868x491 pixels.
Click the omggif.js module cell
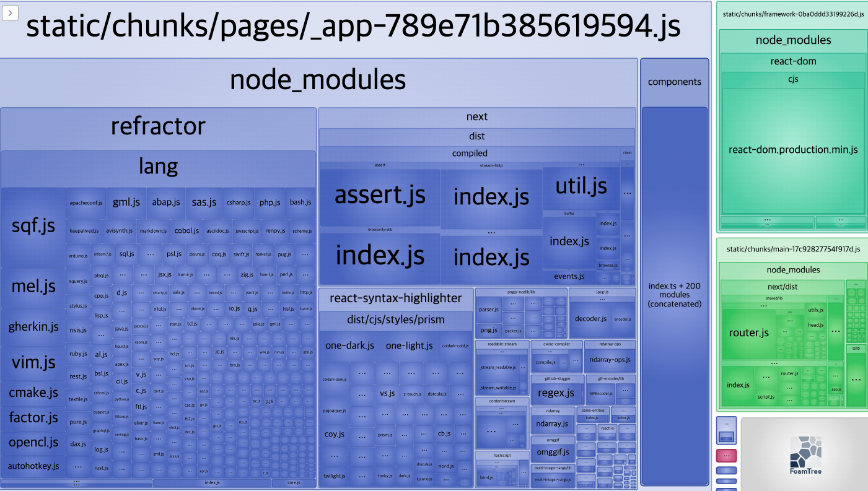coord(553,452)
